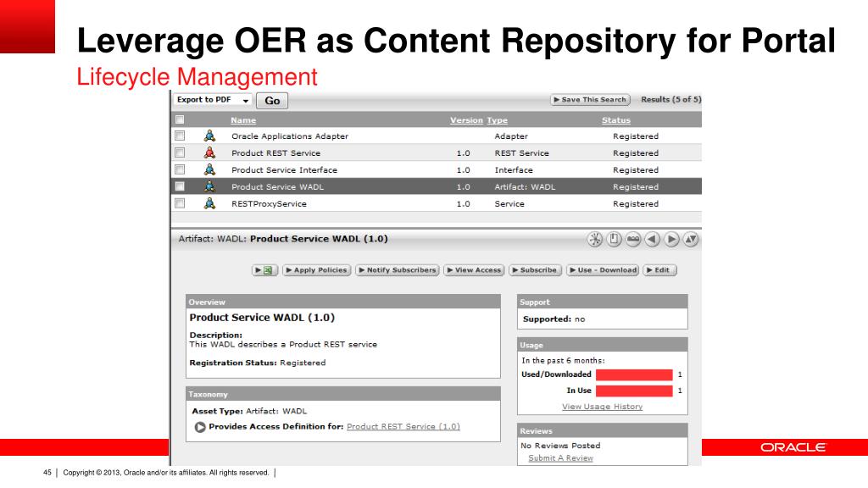Click the Subscribe button
The height and width of the screenshot is (488, 868).
coord(536,270)
